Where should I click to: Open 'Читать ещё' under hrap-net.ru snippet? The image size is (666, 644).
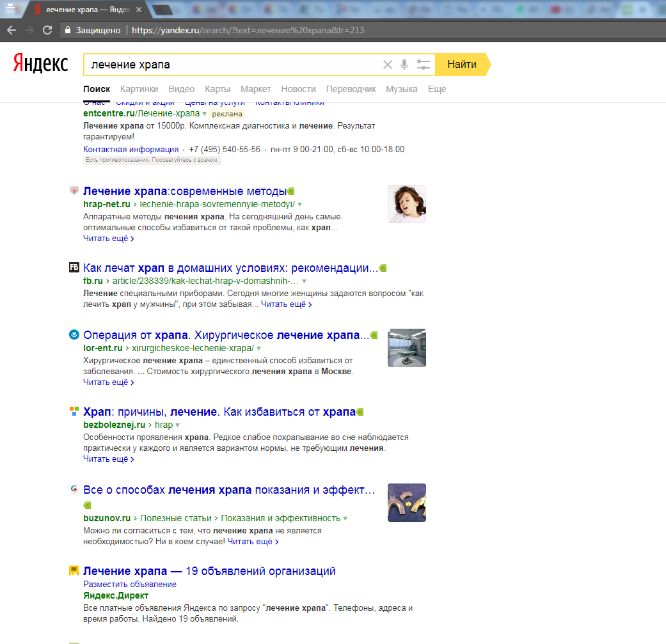(109, 239)
